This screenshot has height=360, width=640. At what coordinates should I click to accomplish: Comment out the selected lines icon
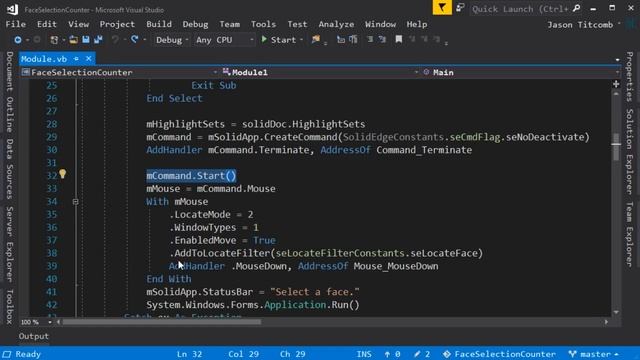point(370,39)
